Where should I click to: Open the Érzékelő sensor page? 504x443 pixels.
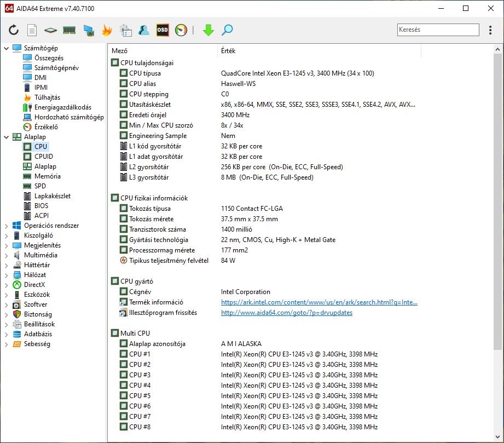[46, 127]
